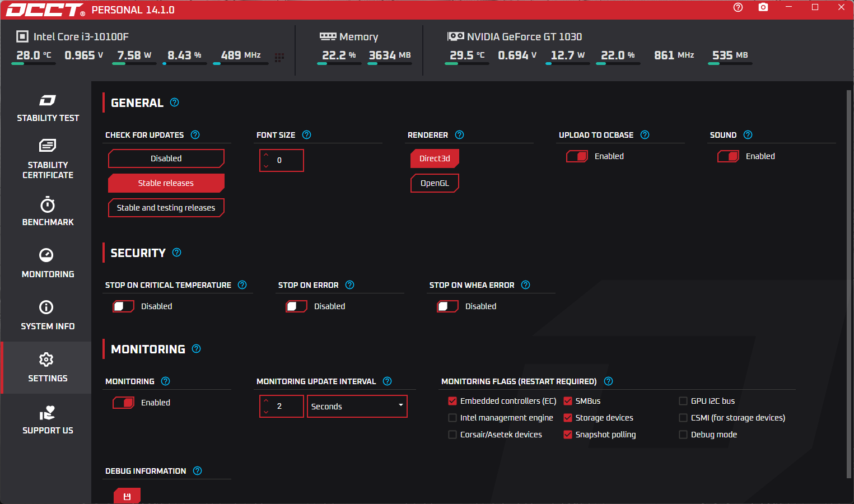Enable Stop on Critical Temperature toggle
This screenshot has width=854, height=504.
click(x=124, y=306)
